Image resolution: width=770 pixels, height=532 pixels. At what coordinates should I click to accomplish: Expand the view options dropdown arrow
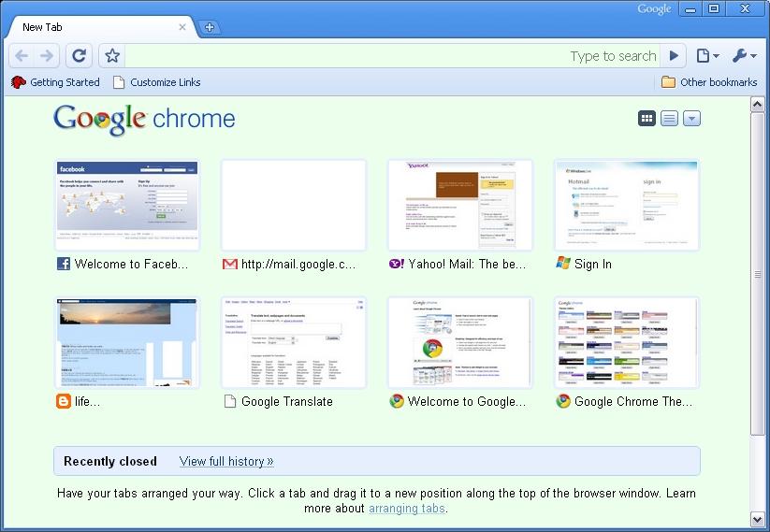tap(691, 119)
